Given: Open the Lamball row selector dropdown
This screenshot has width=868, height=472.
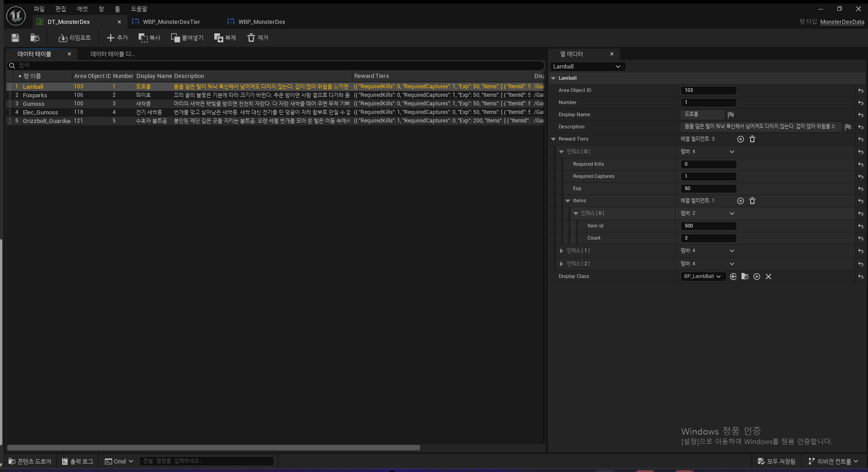Looking at the screenshot, I should (588, 67).
